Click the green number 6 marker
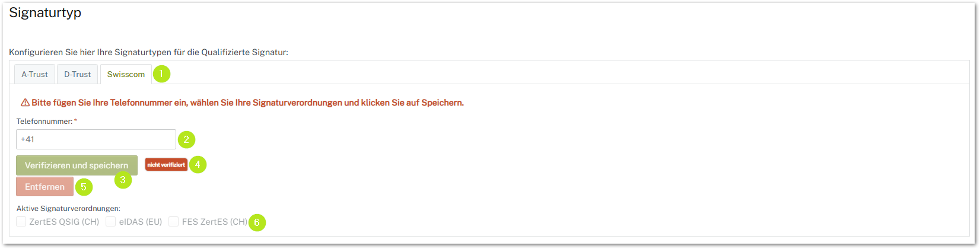The image size is (980, 249). 257,222
